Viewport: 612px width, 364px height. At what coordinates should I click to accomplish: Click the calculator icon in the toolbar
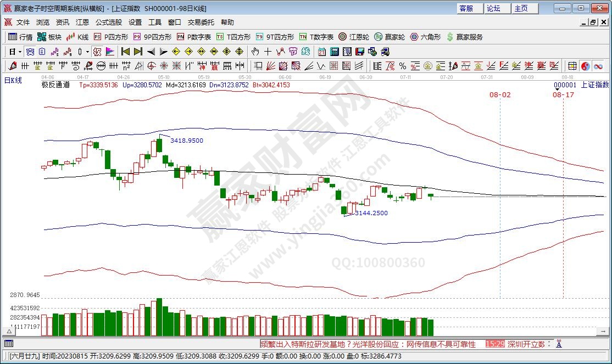(x=335, y=52)
